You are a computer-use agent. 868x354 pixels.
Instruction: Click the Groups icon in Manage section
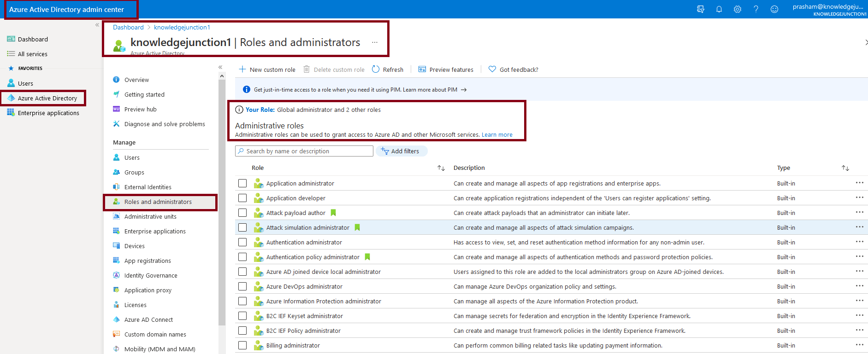pyautogui.click(x=117, y=172)
